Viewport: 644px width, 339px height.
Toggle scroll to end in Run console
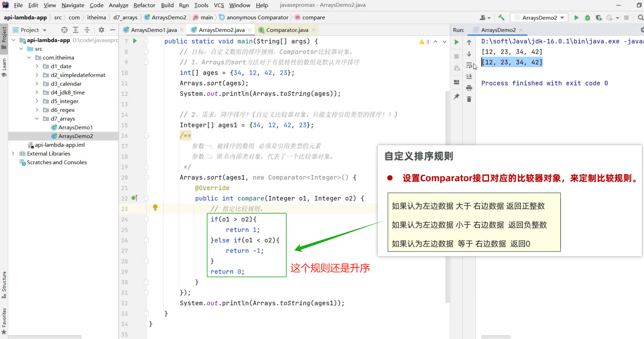[469, 76]
